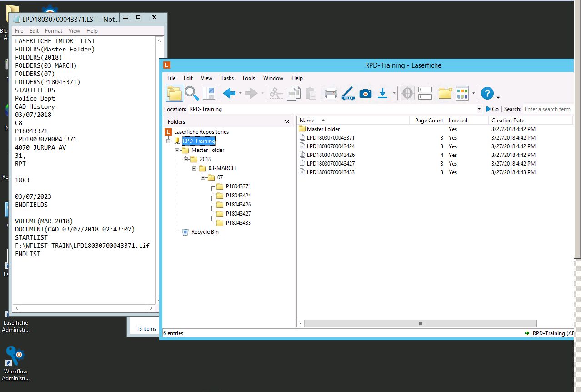581x392 pixels.
Task: Sort by Page Count column header
Action: click(x=428, y=121)
